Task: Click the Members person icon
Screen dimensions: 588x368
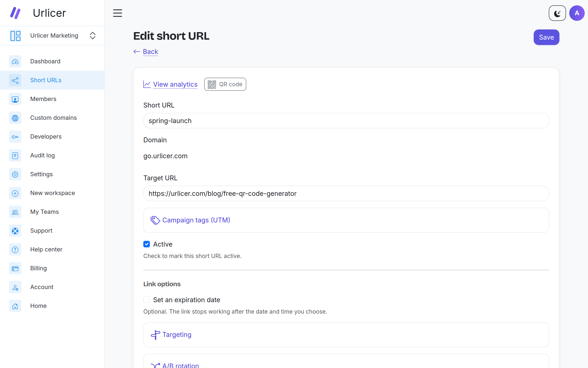Action: [x=15, y=99]
